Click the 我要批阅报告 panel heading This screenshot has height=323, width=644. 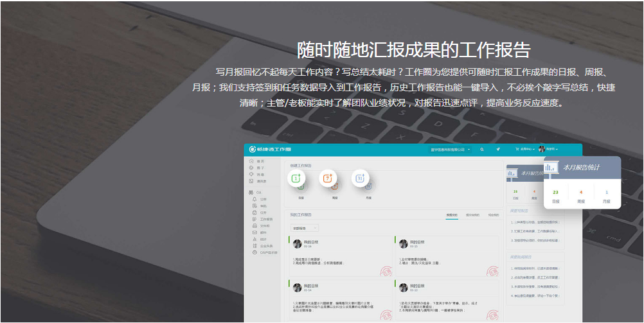coord(521,257)
